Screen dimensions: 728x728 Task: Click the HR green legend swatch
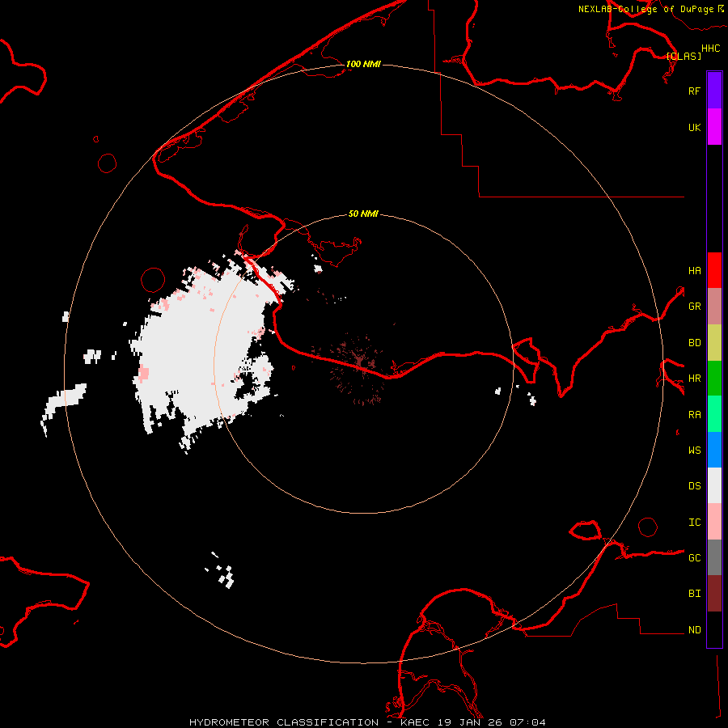pos(714,379)
